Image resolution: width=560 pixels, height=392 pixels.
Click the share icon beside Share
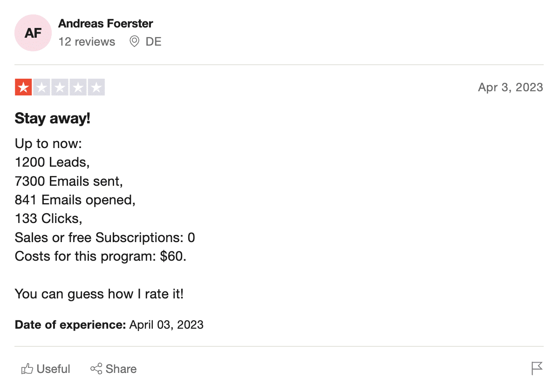tap(96, 369)
